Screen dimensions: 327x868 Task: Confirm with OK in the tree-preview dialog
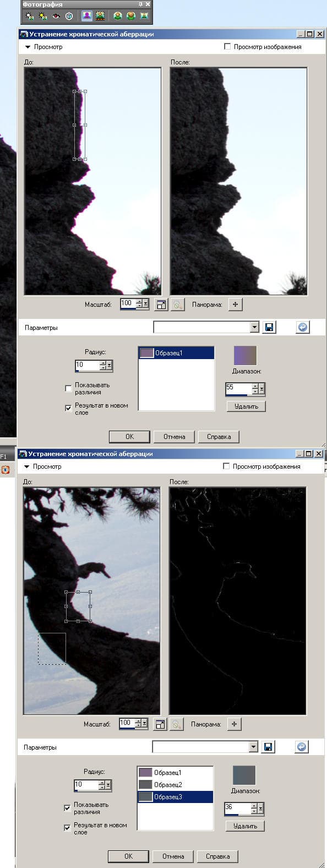point(128,856)
